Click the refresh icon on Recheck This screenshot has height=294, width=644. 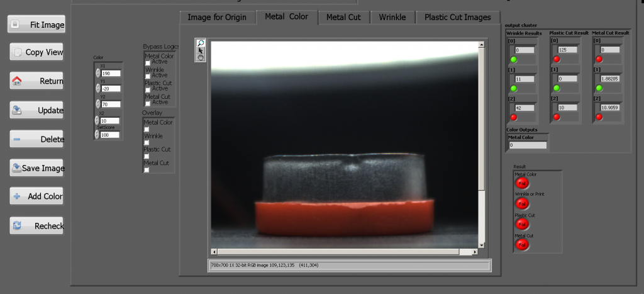click(18, 225)
